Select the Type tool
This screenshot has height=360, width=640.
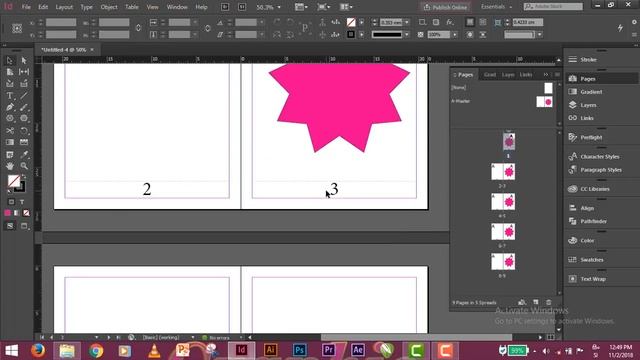[x=10, y=96]
